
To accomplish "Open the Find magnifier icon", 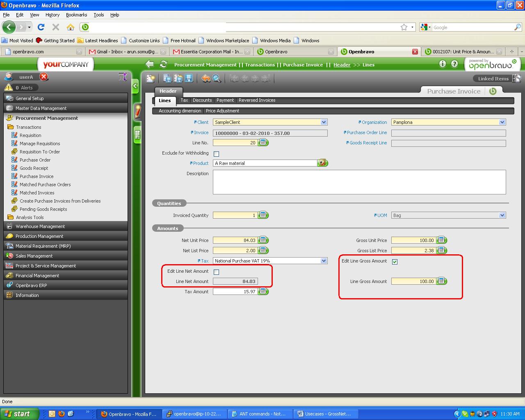I will (217, 78).
